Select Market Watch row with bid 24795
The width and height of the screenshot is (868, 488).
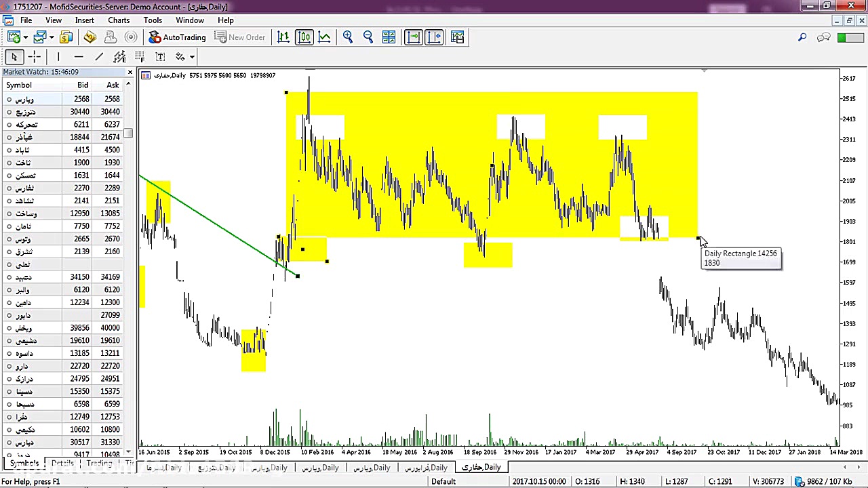click(x=62, y=379)
